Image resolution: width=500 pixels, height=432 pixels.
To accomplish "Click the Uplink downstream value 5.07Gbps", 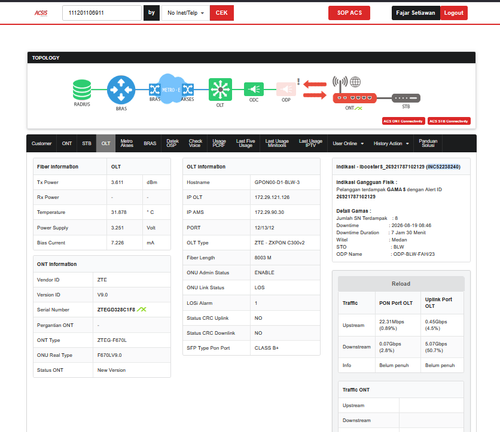I will [x=436, y=344].
